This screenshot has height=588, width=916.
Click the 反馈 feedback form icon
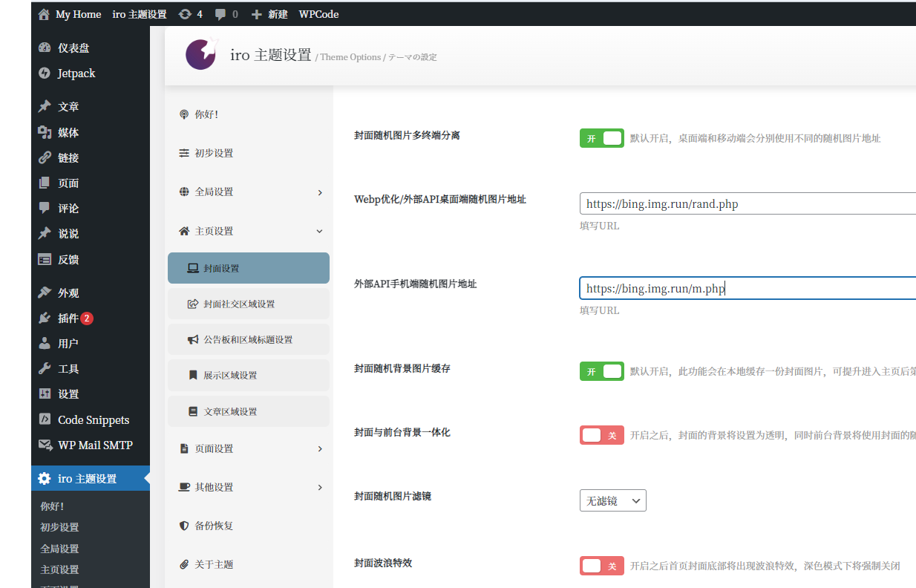click(x=45, y=260)
